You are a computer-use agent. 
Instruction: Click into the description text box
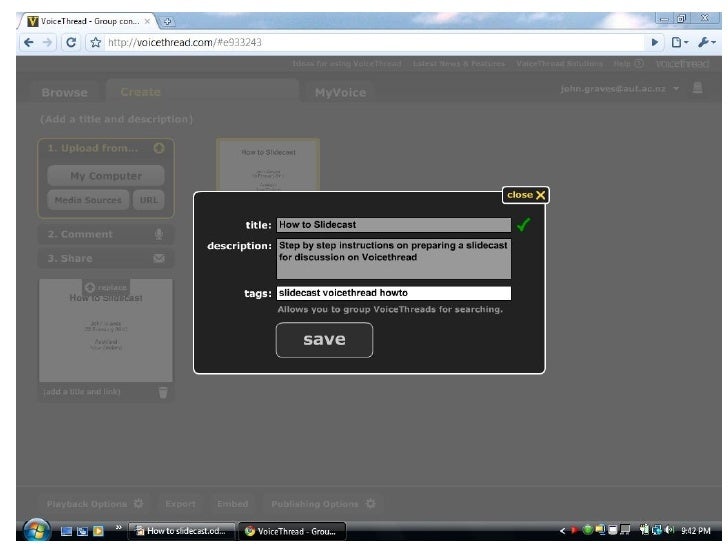click(394, 259)
